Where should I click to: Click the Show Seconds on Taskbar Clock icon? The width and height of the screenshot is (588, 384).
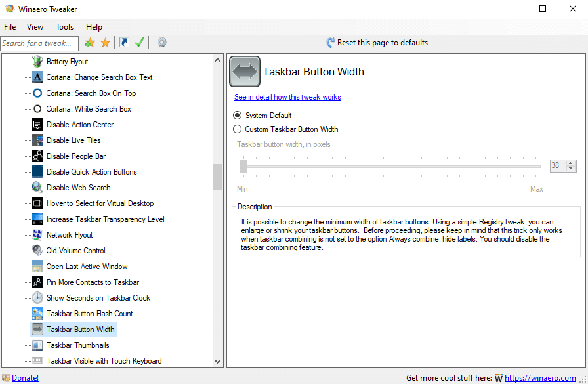coord(37,298)
